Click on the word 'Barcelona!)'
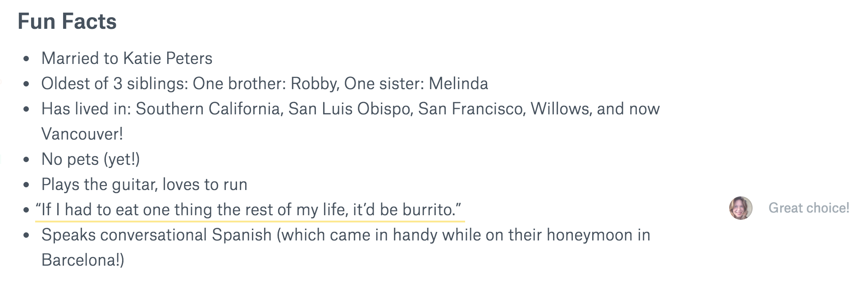Screen dimensions: 868x308 pos(83,260)
